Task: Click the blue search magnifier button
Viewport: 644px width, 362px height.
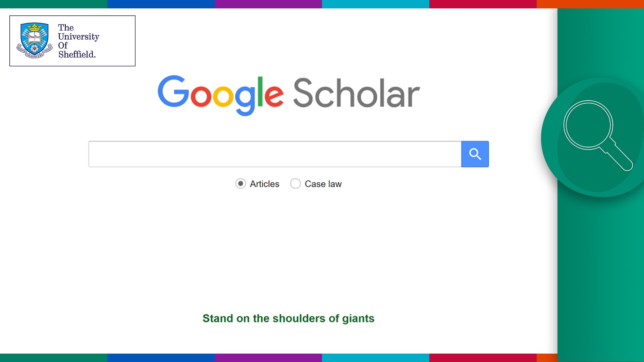Action: point(475,154)
